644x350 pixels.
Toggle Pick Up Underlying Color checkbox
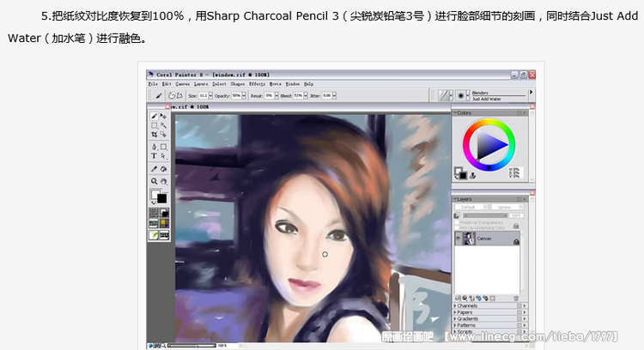pos(457,227)
